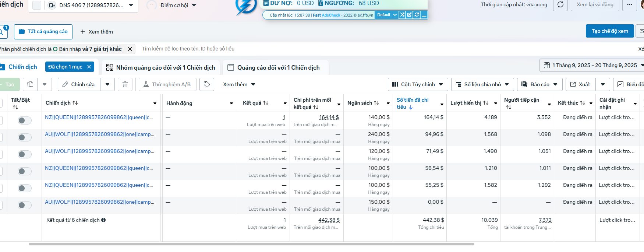Open the DNS 406 7 account dropdown
644x252 pixels.
tap(91, 5)
